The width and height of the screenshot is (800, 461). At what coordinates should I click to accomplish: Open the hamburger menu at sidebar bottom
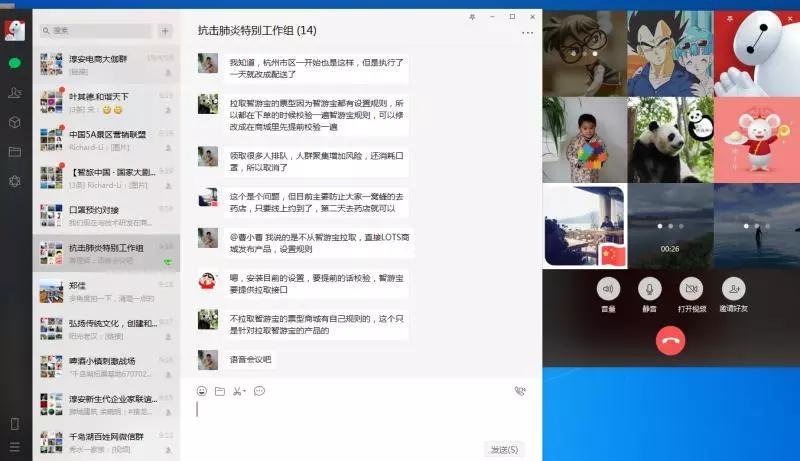click(x=15, y=447)
